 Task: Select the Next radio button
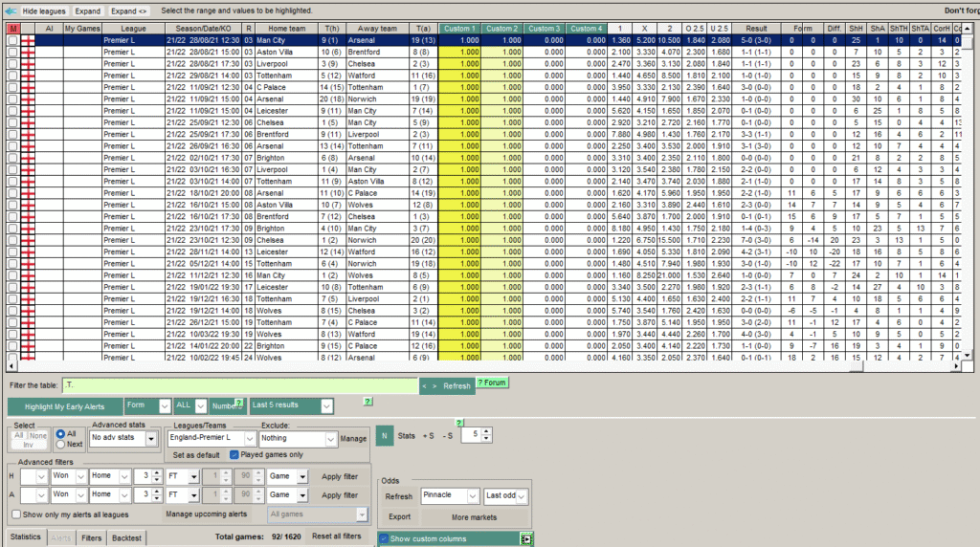61,445
